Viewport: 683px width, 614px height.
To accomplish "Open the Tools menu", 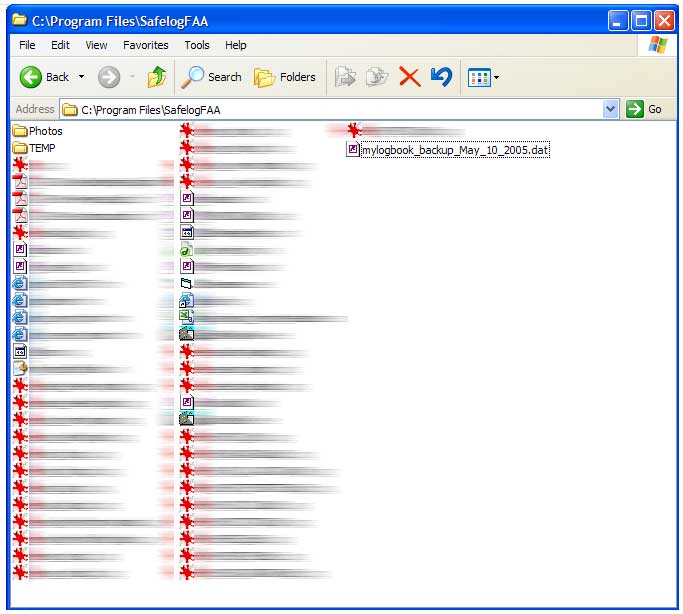I will pos(197,45).
